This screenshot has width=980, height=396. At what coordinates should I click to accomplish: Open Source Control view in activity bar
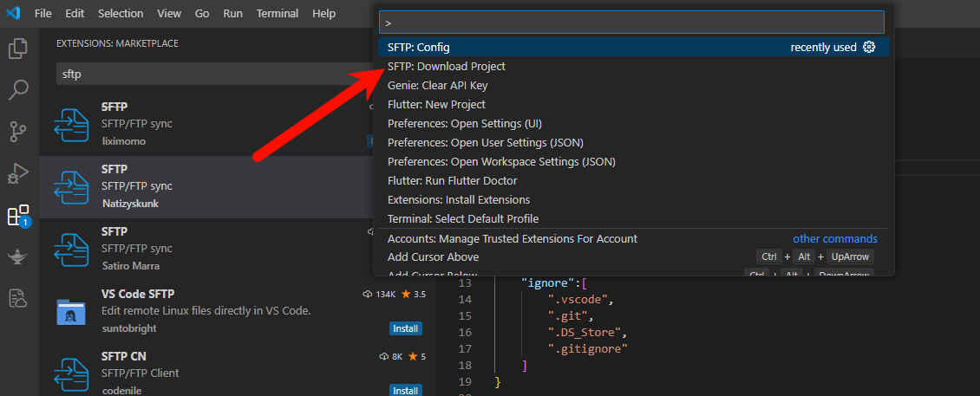pos(18,131)
